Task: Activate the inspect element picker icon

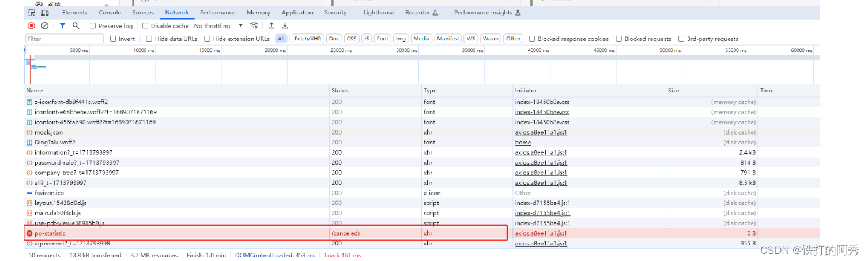Action: 31,12
